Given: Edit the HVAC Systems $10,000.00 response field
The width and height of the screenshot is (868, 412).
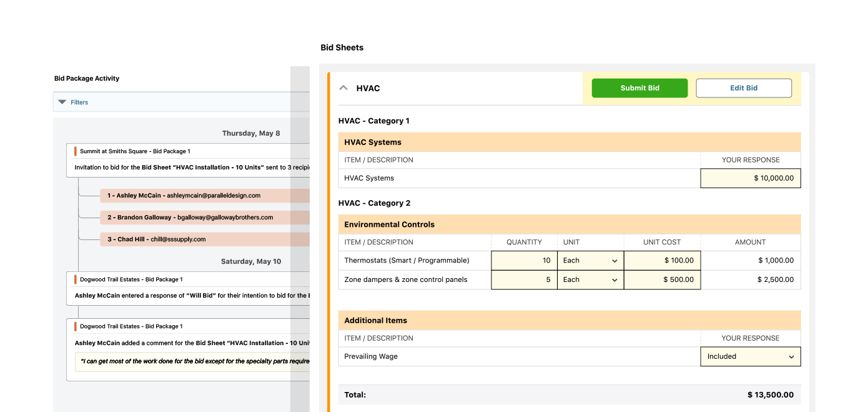Looking at the screenshot, I should coord(750,178).
